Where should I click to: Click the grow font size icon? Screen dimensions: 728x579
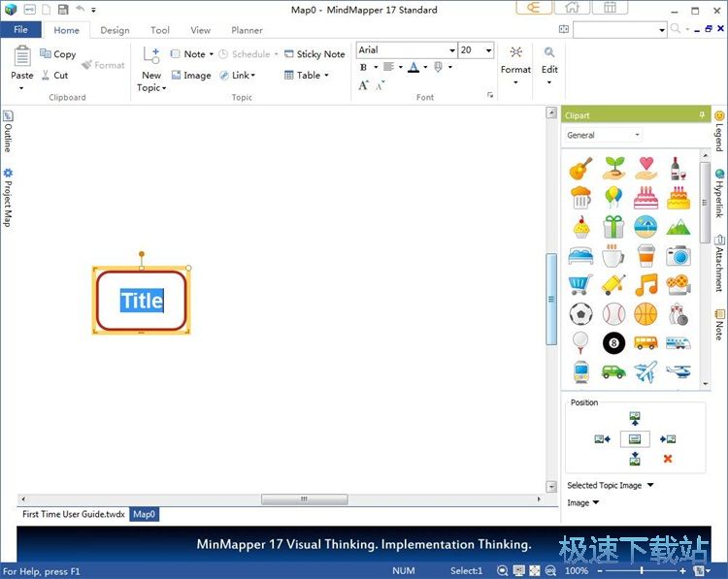pos(364,85)
